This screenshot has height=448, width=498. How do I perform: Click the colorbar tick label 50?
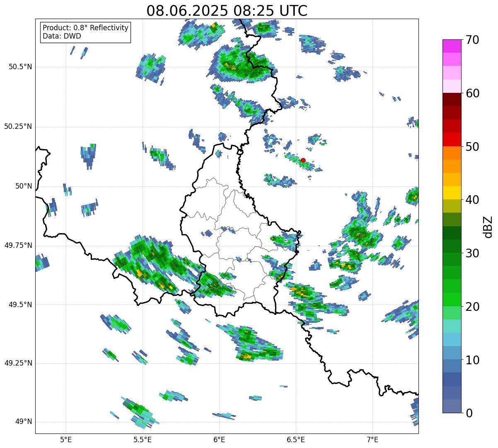click(472, 147)
